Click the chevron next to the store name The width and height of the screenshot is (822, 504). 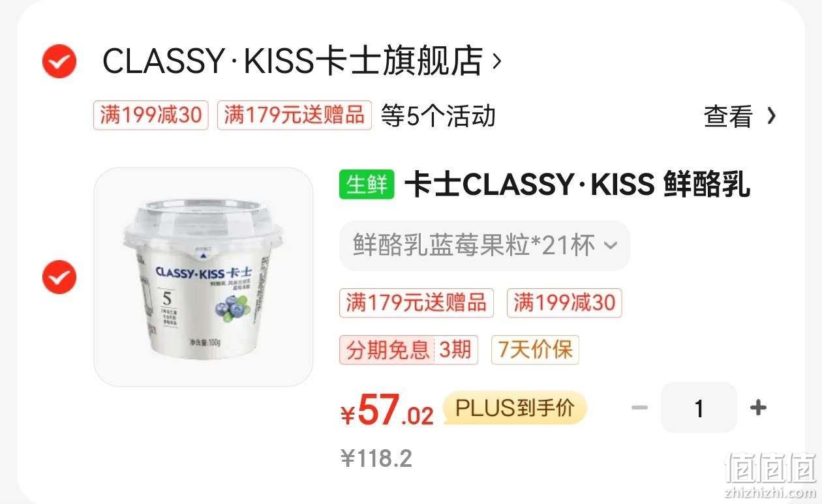(496, 62)
